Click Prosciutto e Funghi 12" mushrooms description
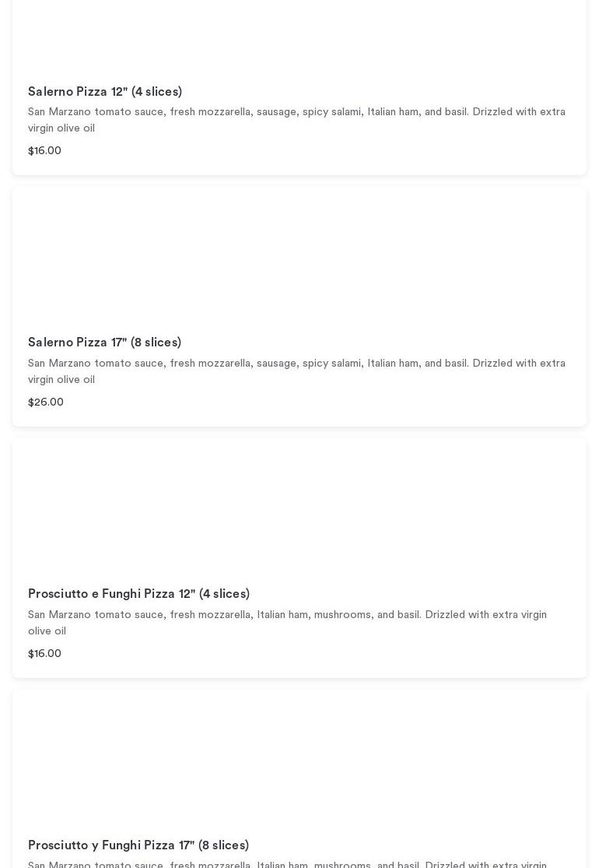The width and height of the screenshot is (599, 868). tap(287, 615)
